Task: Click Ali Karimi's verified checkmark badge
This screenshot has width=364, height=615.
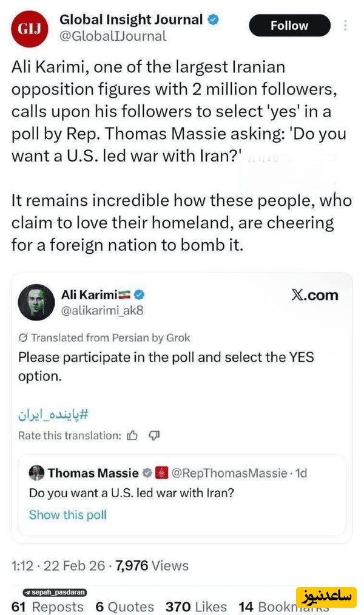Action: (x=140, y=295)
